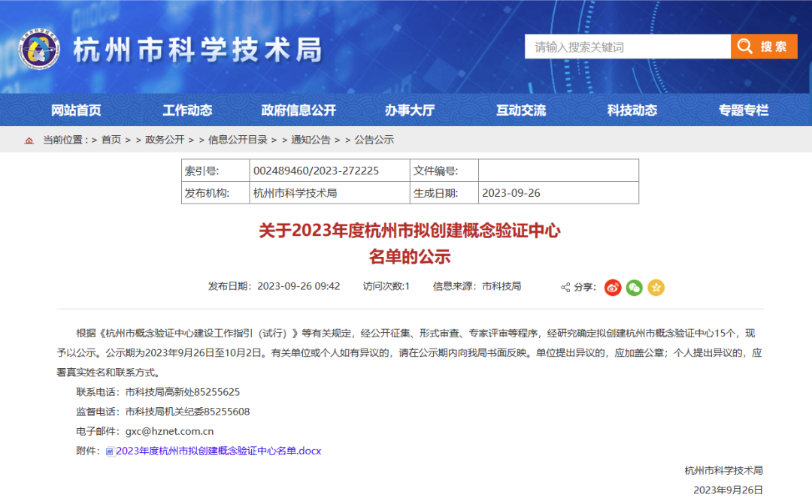Click the date 2023年9月26日 at bottom
The width and height of the screenshot is (812, 504).
728,490
